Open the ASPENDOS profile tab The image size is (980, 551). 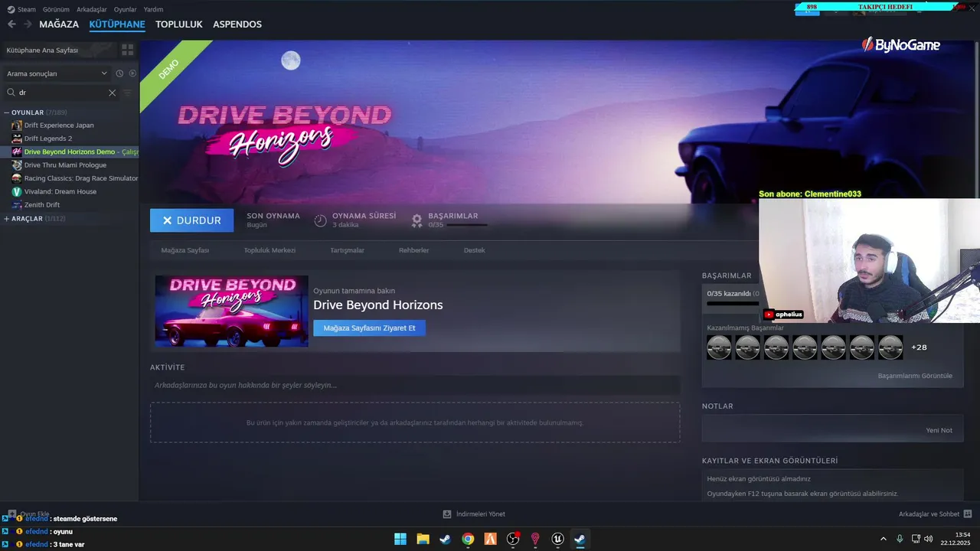click(237, 24)
